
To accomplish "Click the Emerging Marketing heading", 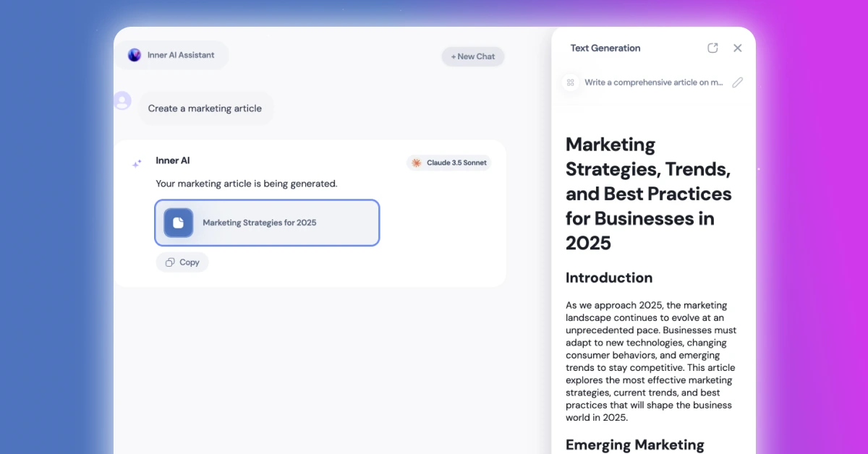I will 635,445.
